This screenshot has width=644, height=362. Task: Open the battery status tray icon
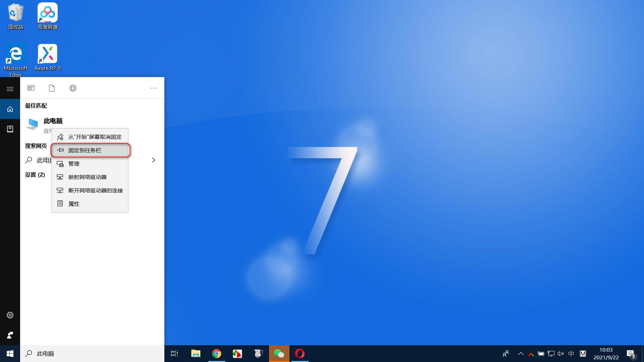pyautogui.click(x=541, y=354)
